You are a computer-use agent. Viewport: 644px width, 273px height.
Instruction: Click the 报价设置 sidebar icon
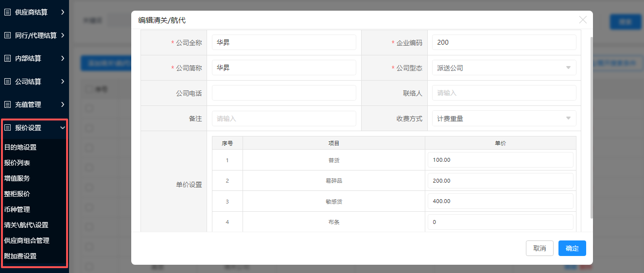tap(7, 128)
